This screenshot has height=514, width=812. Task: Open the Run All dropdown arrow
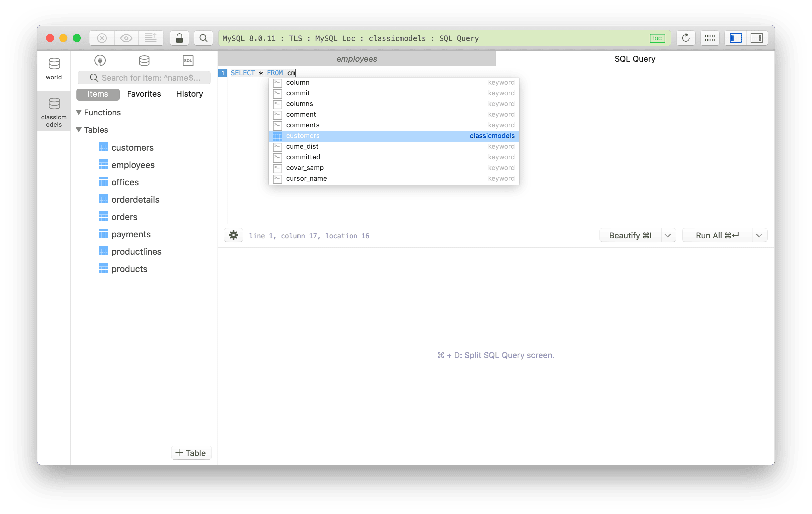759,235
